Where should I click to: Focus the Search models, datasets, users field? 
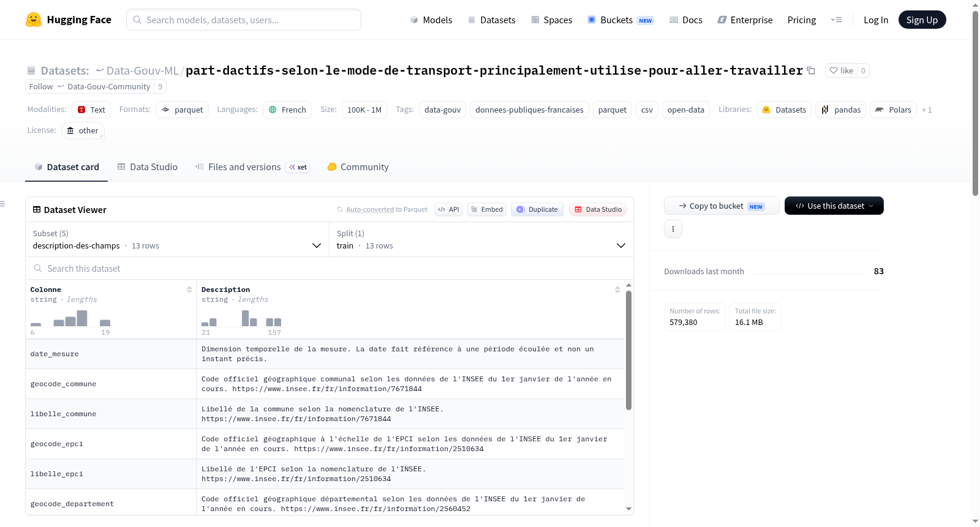point(244,20)
